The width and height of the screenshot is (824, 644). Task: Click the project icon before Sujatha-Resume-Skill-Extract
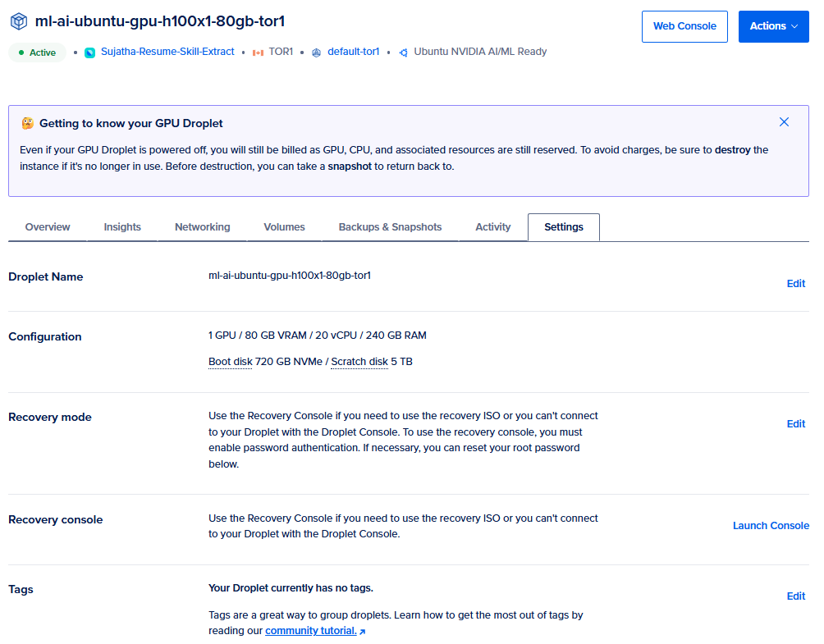(x=89, y=51)
